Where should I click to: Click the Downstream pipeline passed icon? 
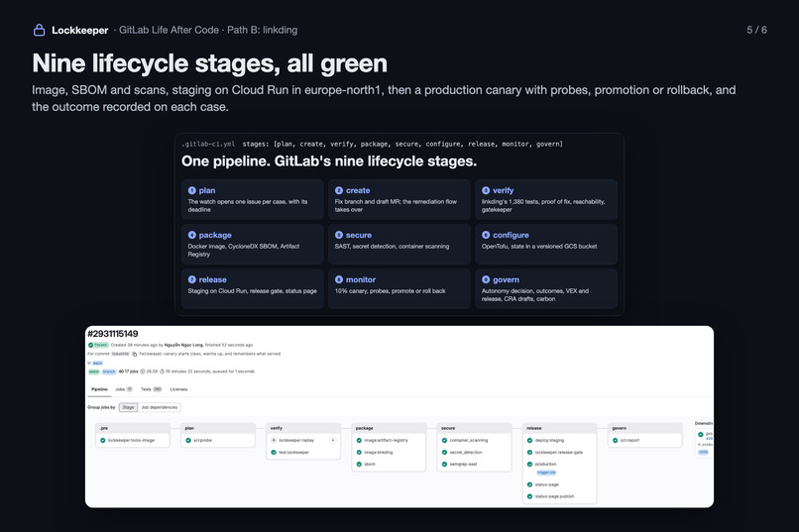701,434
